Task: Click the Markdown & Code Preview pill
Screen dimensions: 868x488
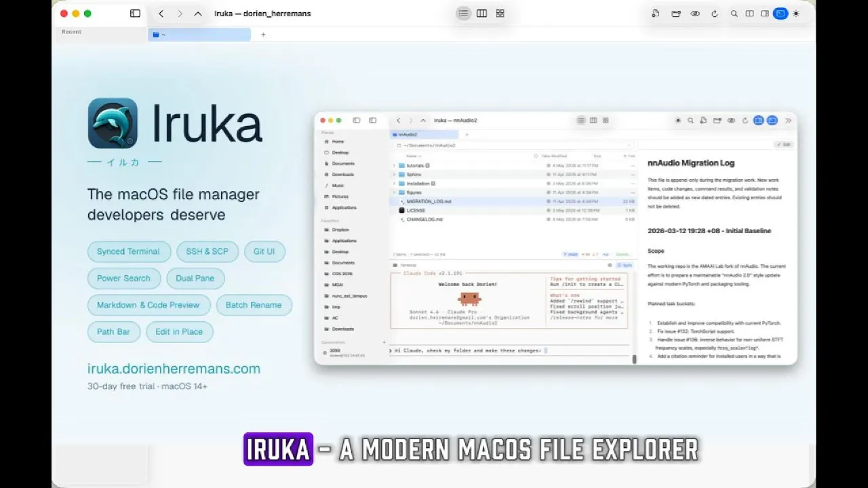Action: click(149, 305)
